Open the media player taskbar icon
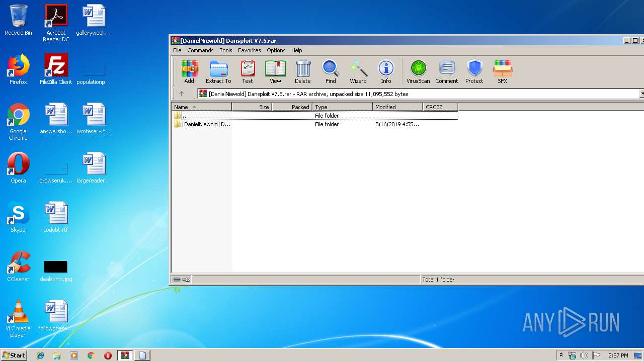Screen dimensions: 644x362 coord(74,355)
